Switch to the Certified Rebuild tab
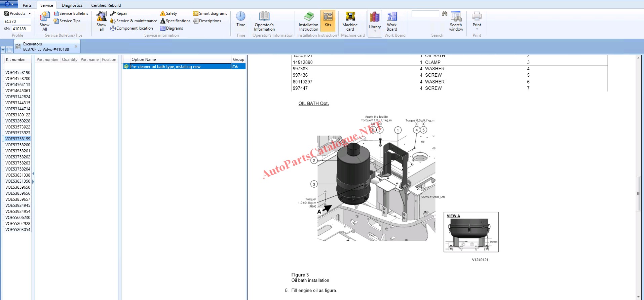This screenshot has width=644, height=300. pyautogui.click(x=106, y=5)
